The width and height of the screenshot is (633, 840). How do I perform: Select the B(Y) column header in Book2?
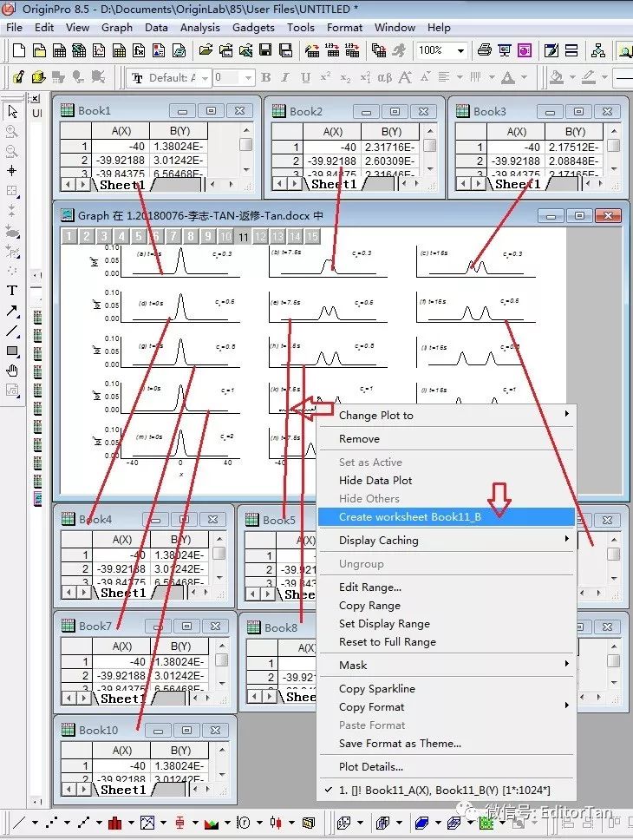coord(391,132)
